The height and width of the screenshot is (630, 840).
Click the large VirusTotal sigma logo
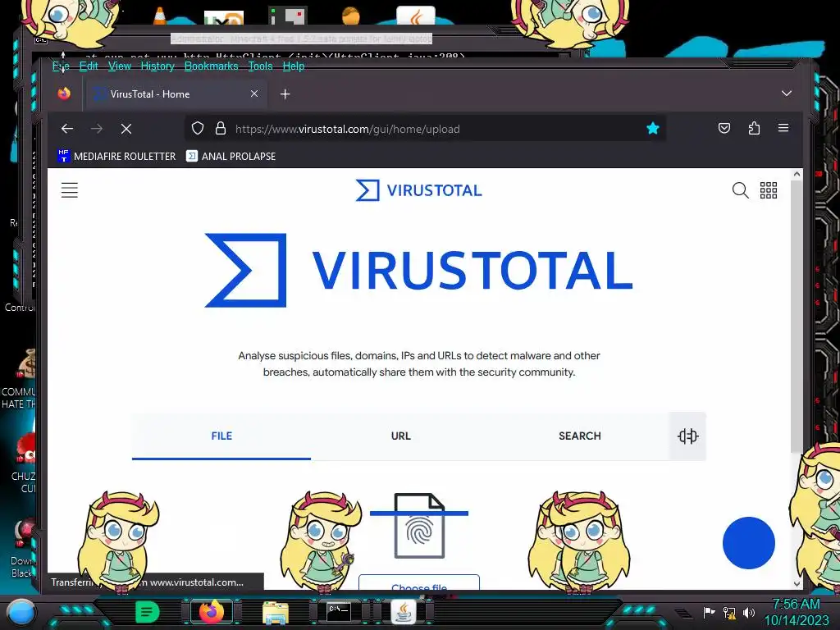click(245, 270)
